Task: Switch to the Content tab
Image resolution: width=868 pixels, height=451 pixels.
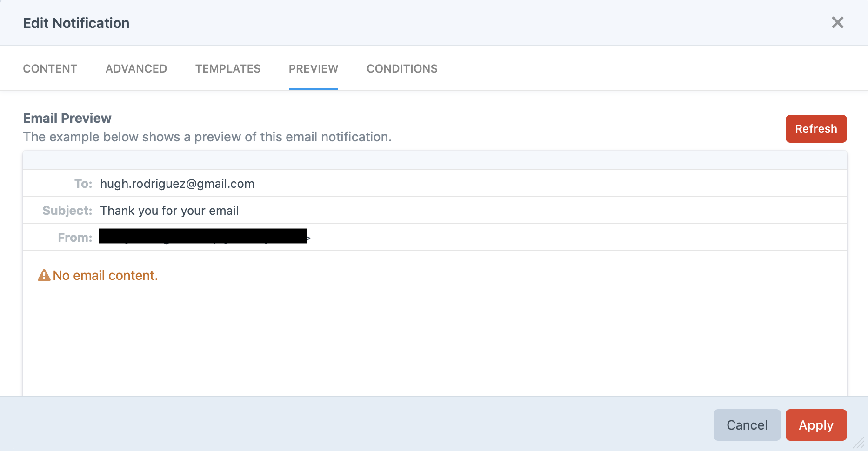Action: click(x=50, y=68)
